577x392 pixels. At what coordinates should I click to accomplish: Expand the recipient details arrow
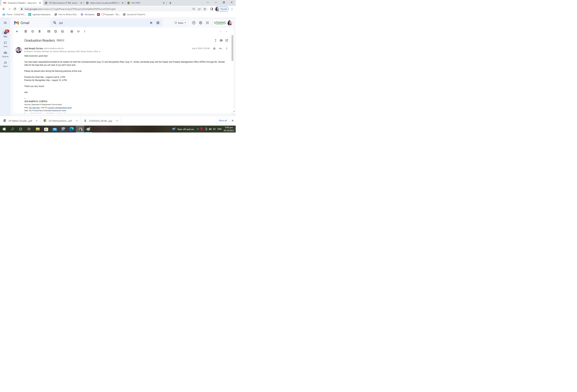coord(100,52)
